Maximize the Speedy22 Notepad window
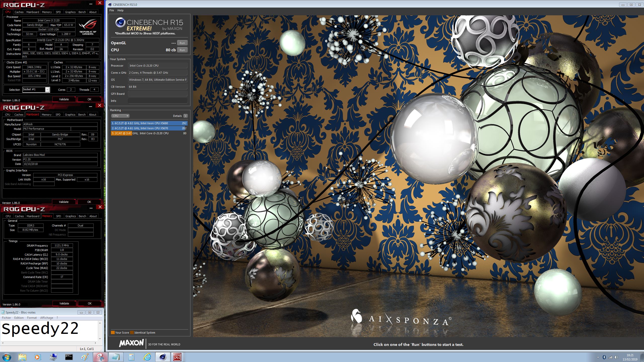Screen dimensions: 644x362 [x=90, y=312]
